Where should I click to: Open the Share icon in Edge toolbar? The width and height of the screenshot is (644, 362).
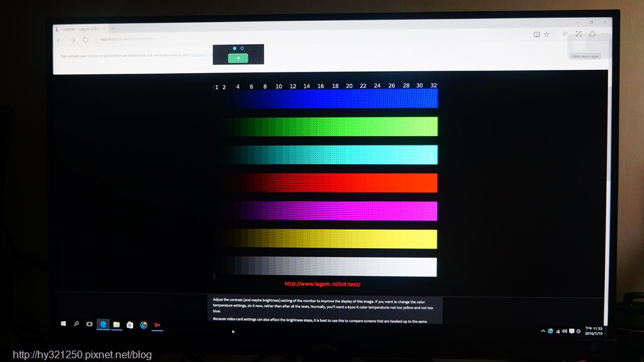(x=592, y=34)
